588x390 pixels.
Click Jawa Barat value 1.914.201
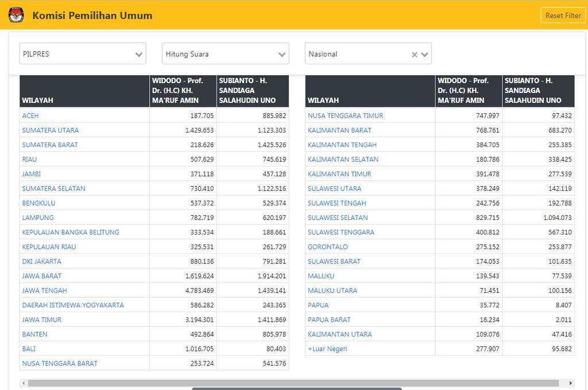click(x=272, y=276)
